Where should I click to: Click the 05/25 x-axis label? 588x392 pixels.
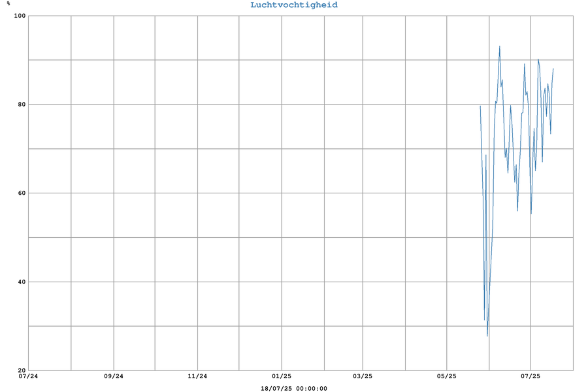[447, 376]
